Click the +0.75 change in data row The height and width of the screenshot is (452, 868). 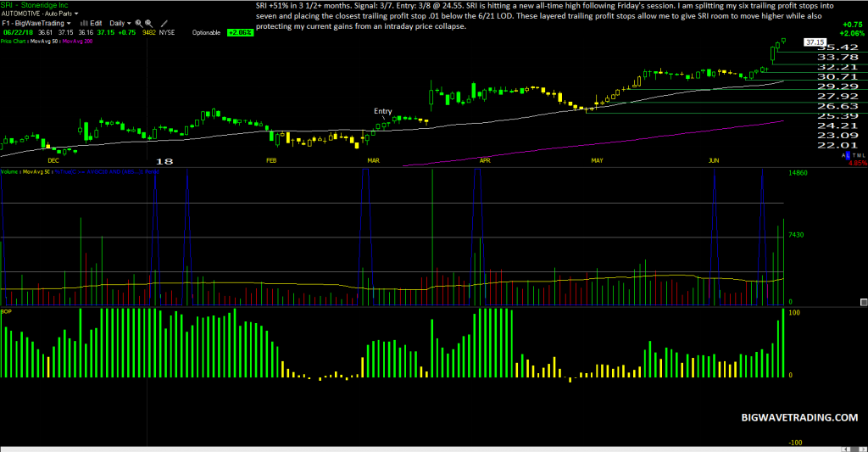[x=127, y=33]
